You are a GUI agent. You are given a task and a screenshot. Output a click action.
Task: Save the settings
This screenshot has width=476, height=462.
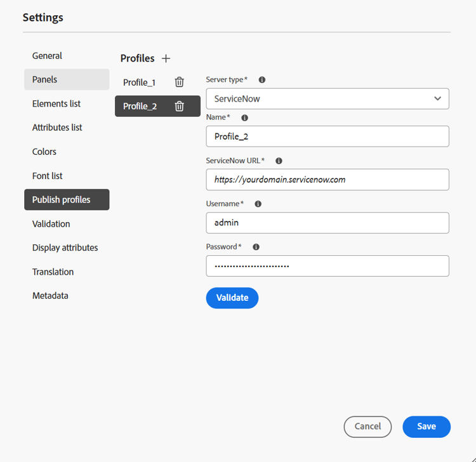click(x=426, y=426)
